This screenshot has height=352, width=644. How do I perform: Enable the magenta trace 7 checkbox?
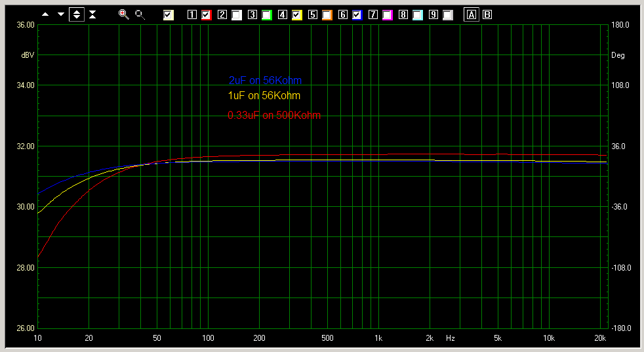(387, 14)
